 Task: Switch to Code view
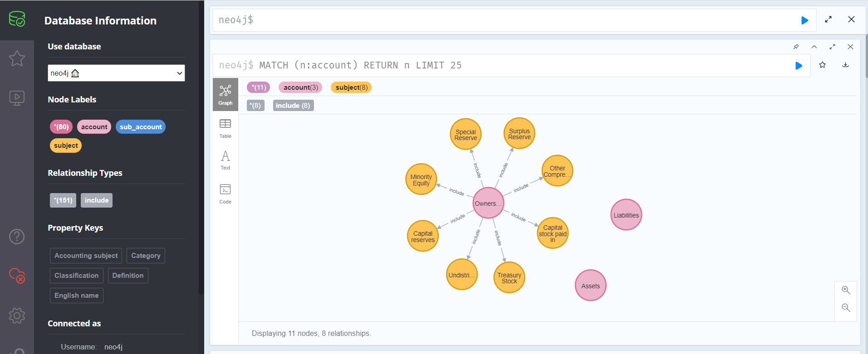tap(226, 194)
